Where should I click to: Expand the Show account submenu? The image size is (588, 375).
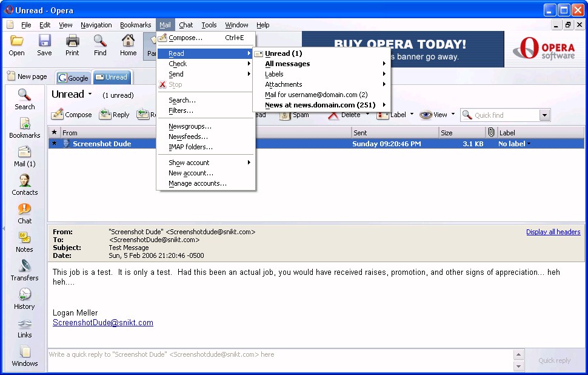tap(205, 163)
